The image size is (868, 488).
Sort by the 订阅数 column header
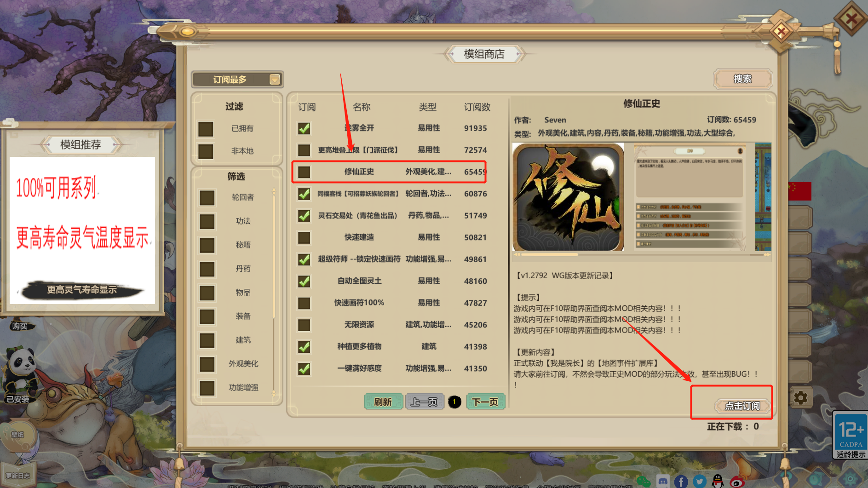pyautogui.click(x=477, y=107)
